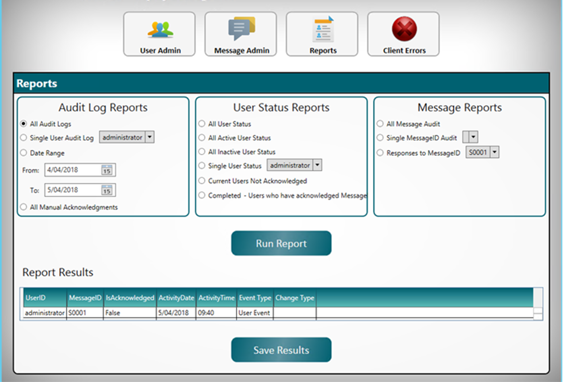Image resolution: width=563 pixels, height=382 pixels.
Task: Click the S0001 cell in results row
Action: [x=85, y=313]
